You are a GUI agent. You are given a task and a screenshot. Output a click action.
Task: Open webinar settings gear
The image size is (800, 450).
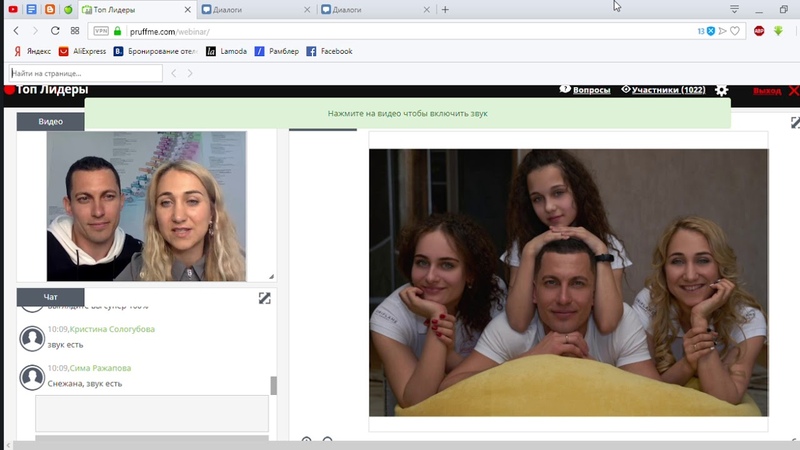click(721, 90)
